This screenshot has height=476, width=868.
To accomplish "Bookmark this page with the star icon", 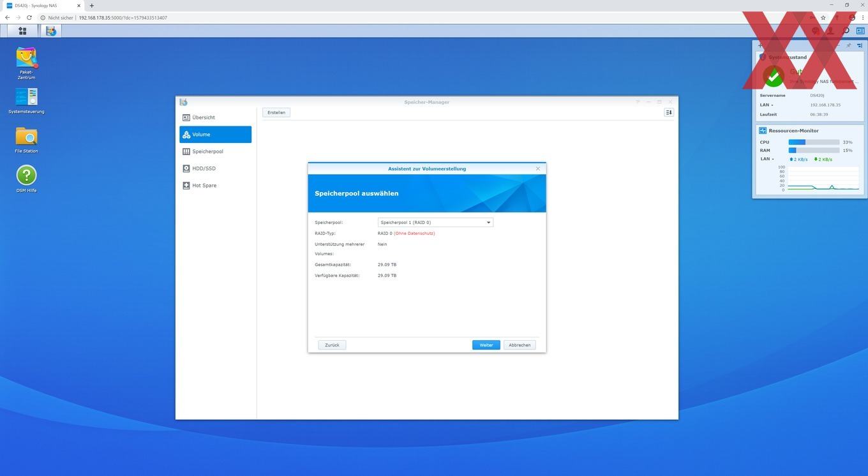I will click(x=823, y=18).
